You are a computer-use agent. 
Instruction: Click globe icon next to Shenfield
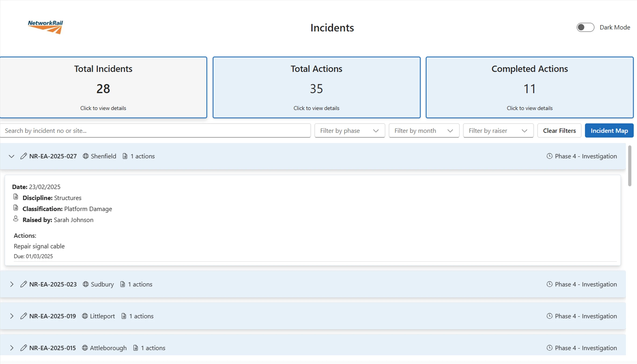(x=85, y=156)
